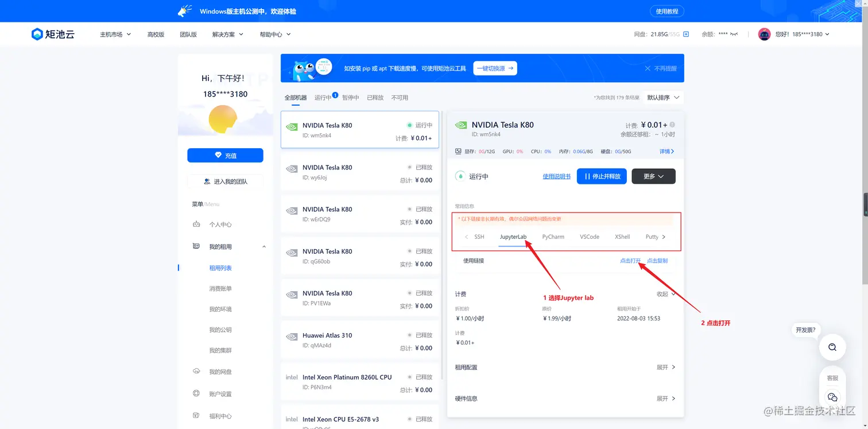Click the Intel Xeon Platinum 8260L intel icon

pos(292,377)
